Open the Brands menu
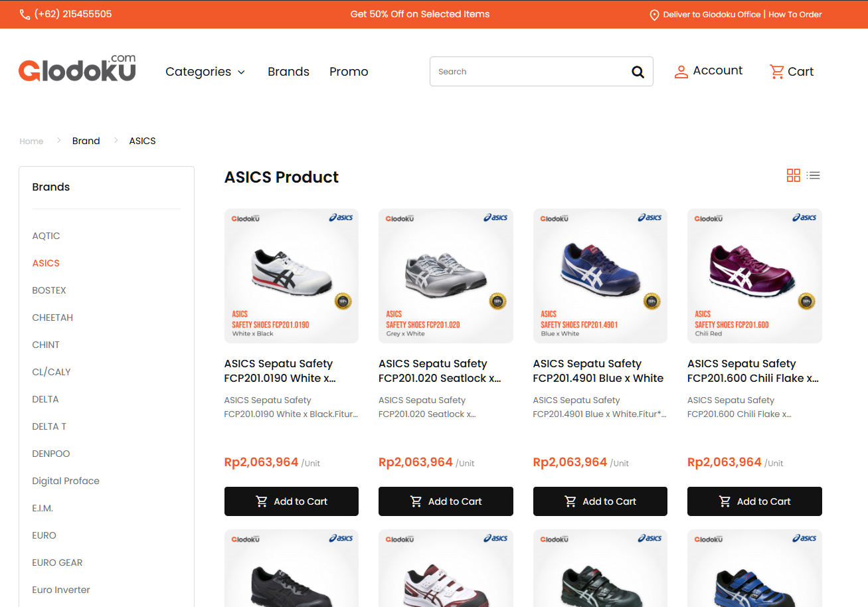Image resolution: width=868 pixels, height=607 pixels. [288, 72]
